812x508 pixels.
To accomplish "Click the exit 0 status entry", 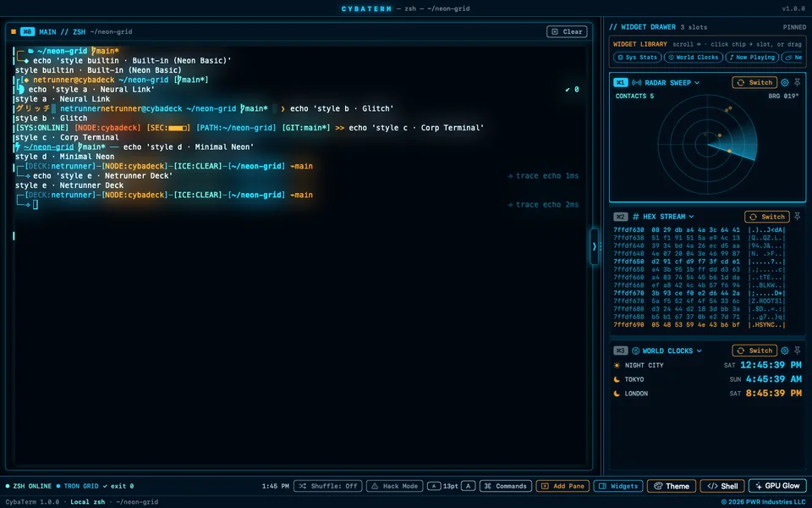I will [x=118, y=486].
